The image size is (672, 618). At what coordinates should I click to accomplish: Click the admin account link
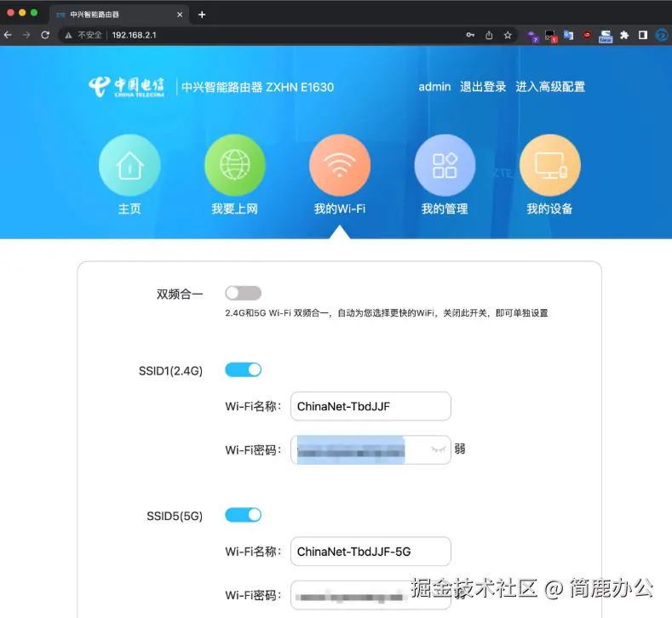tap(434, 87)
